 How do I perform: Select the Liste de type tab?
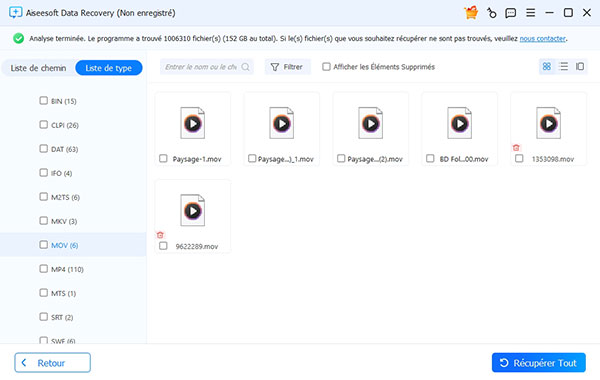pyautogui.click(x=109, y=68)
